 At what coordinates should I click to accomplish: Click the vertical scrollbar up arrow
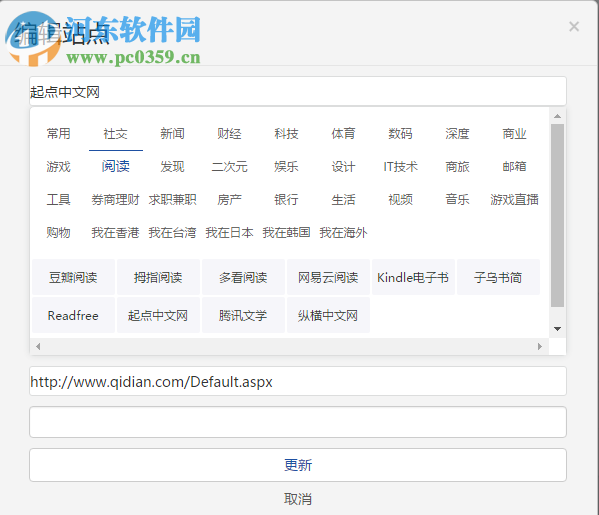557,116
